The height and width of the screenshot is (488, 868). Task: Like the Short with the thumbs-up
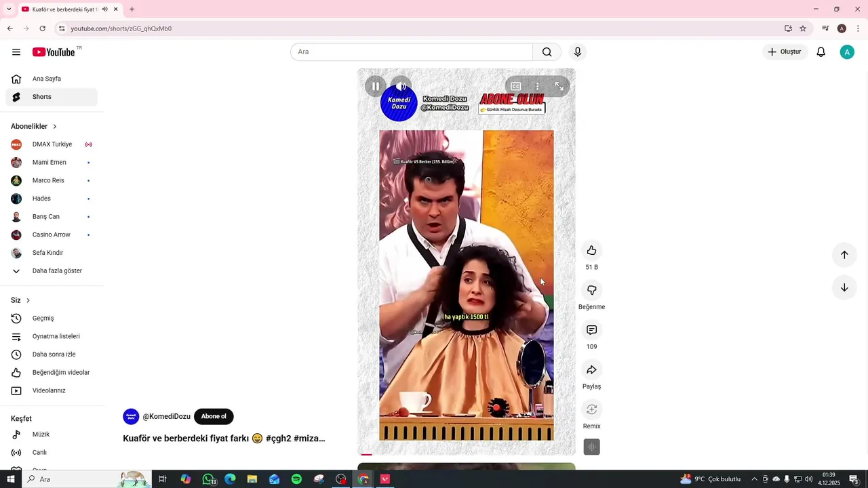coord(591,250)
